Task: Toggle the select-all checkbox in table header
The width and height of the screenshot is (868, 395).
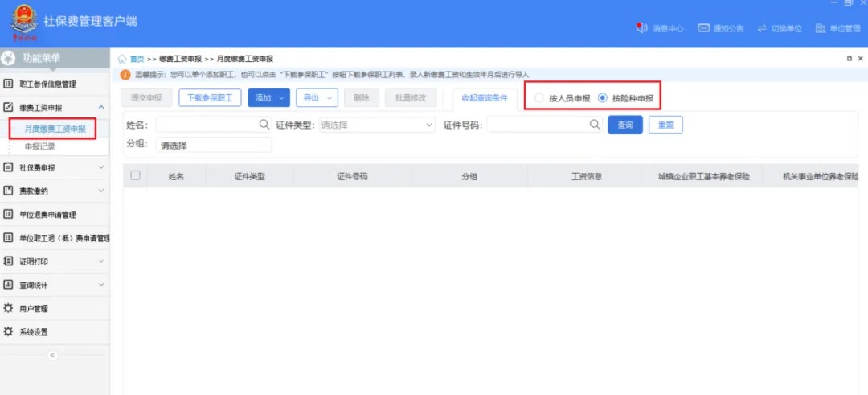Action: [x=135, y=175]
